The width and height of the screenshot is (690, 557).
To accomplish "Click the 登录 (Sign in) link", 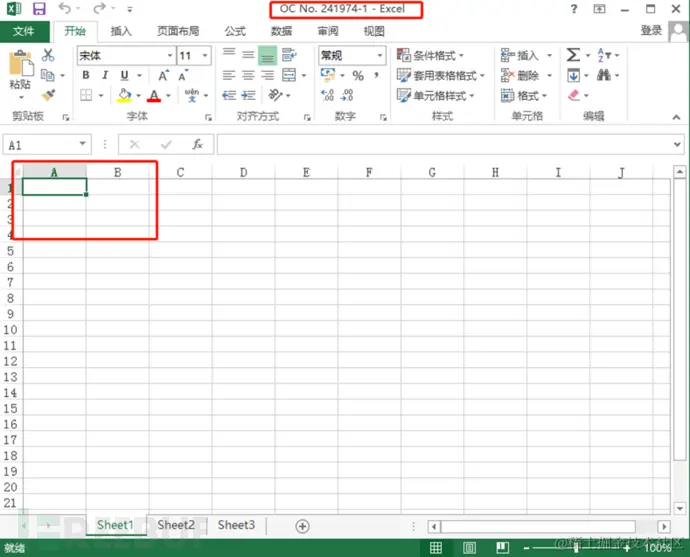I will click(651, 30).
